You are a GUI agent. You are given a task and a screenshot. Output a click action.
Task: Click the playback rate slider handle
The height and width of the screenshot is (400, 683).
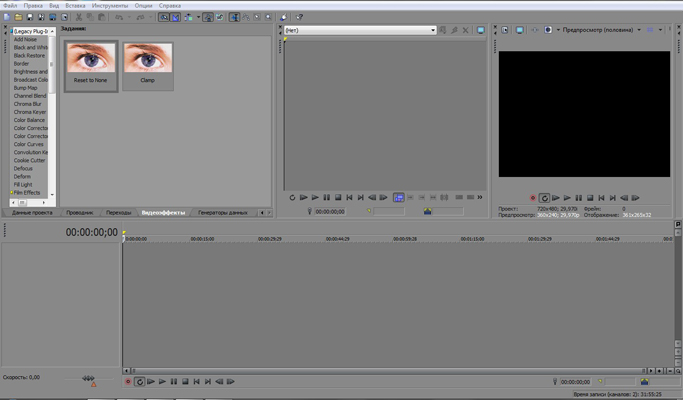pyautogui.click(x=88, y=378)
